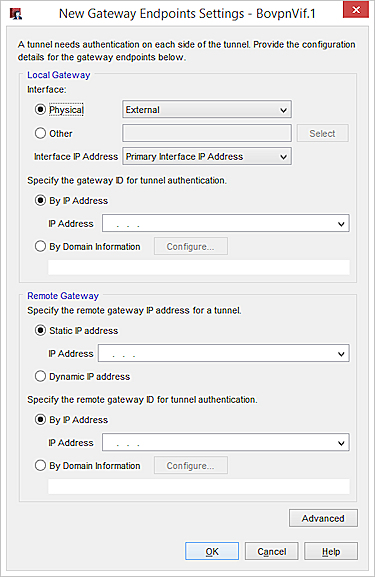
Task: Click the Interface IP Address label
Action: (76, 157)
